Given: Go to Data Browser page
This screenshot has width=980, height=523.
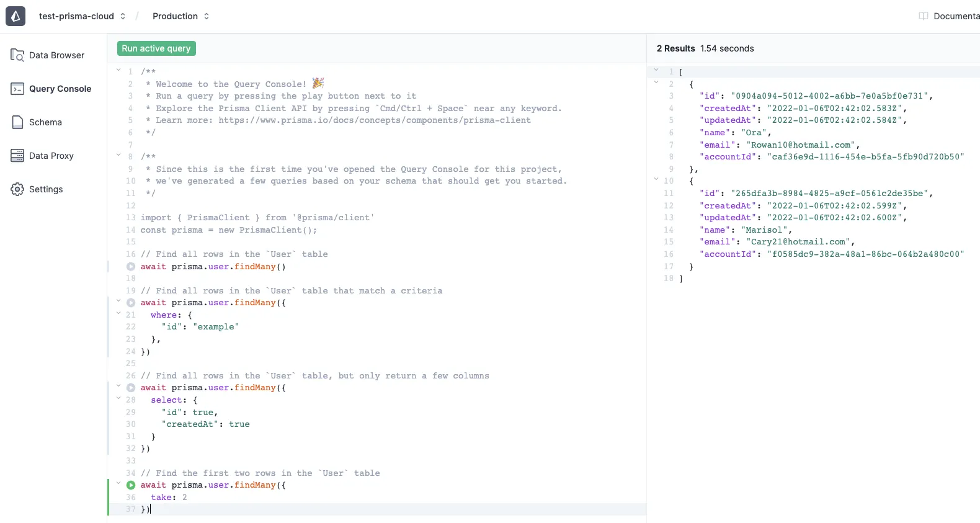Looking at the screenshot, I should [56, 55].
